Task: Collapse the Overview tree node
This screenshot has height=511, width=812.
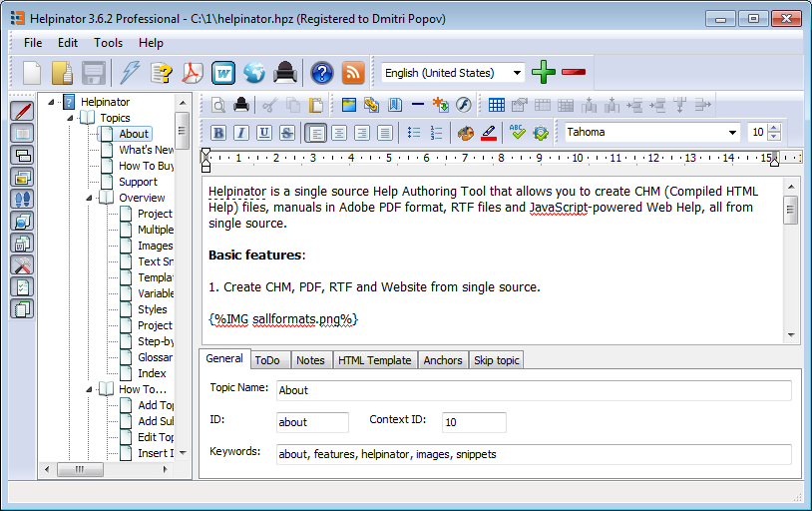Action: (x=88, y=198)
